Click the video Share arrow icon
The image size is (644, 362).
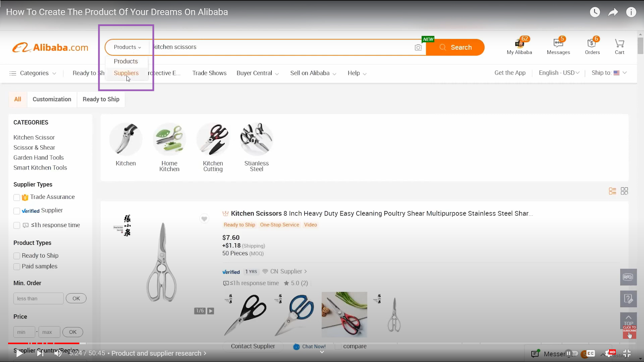tap(613, 12)
